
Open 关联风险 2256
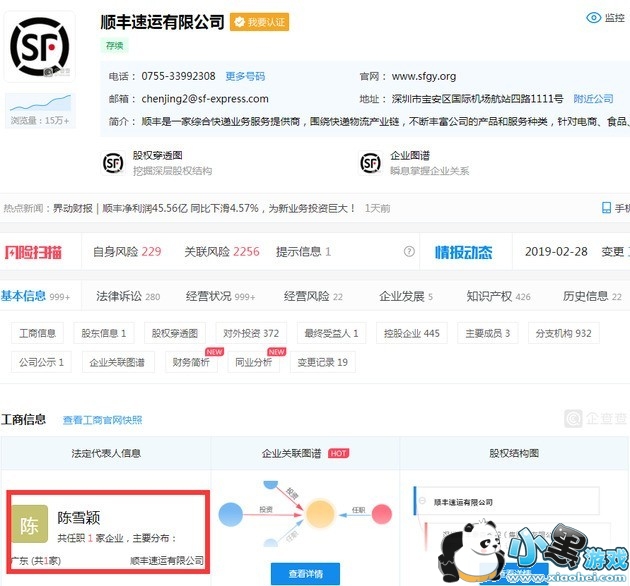[x=222, y=252]
